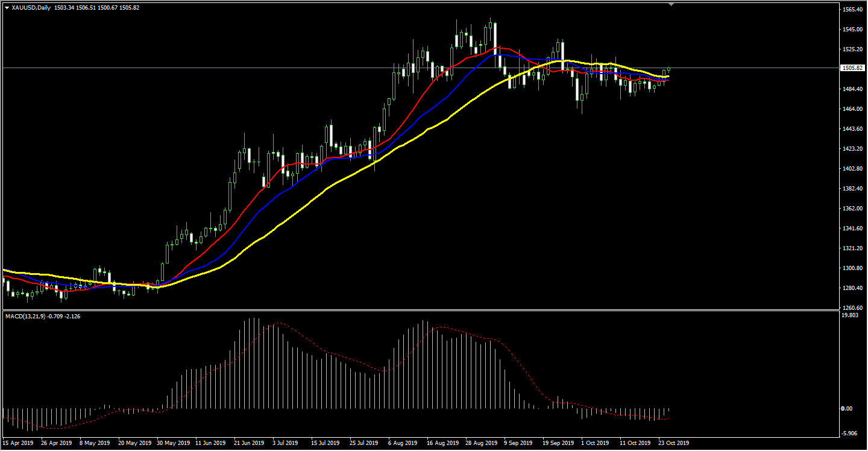Viewport: 868px width, 451px height.
Task: Click the gray chart shift triangle marker
Action: tap(671, 4)
